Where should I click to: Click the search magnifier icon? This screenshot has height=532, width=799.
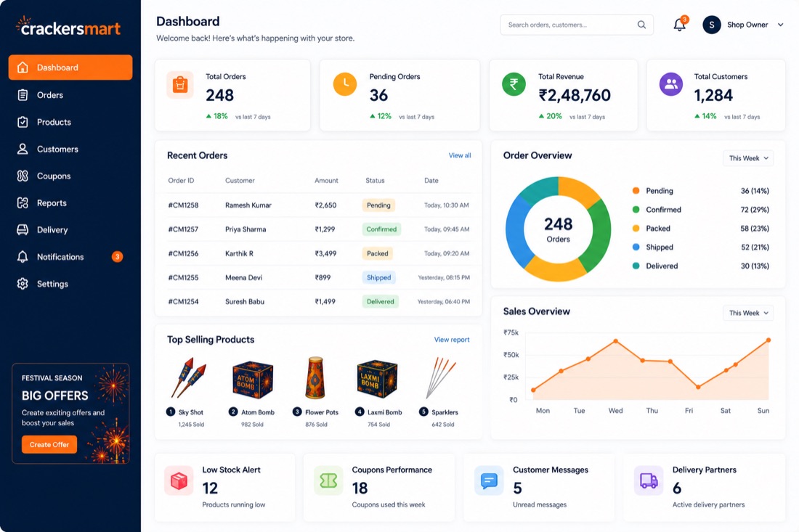click(x=641, y=25)
